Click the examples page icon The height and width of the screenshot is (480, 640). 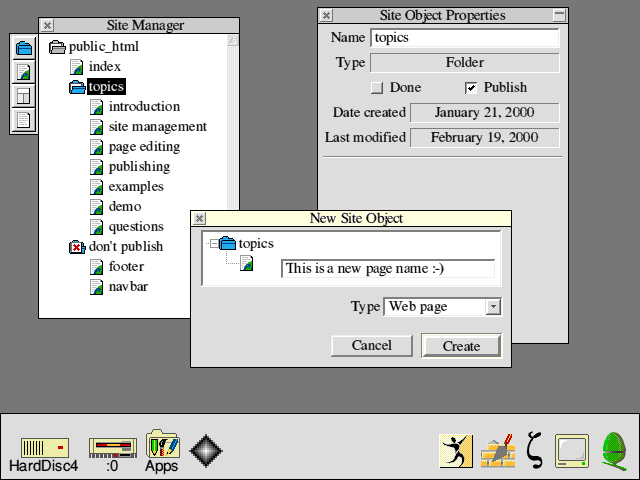(97, 187)
